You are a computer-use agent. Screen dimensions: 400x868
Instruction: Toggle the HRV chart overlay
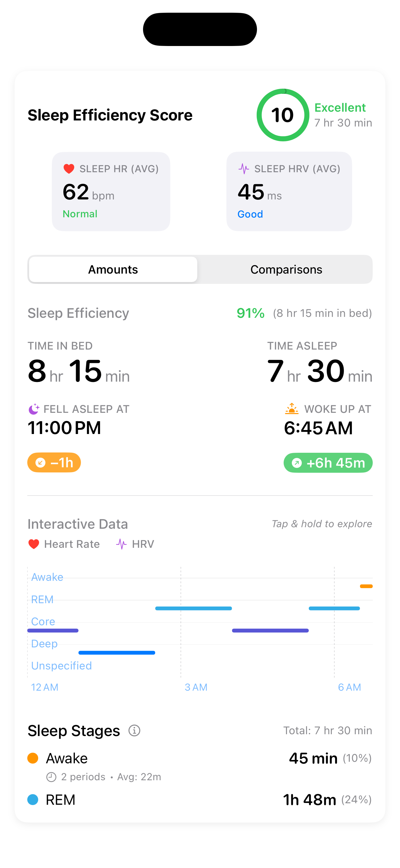[x=135, y=544]
